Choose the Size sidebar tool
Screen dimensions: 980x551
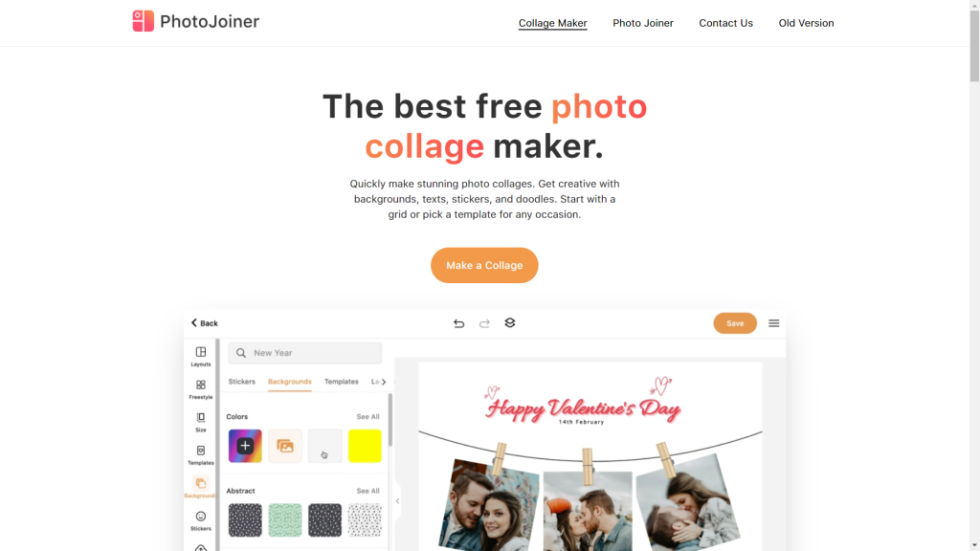[x=201, y=417]
